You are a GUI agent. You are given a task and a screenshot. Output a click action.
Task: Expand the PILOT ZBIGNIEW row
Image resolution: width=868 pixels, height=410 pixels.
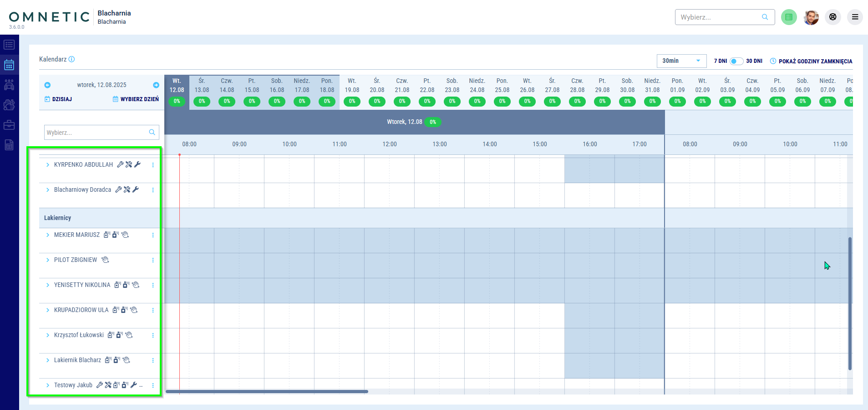[48, 260]
